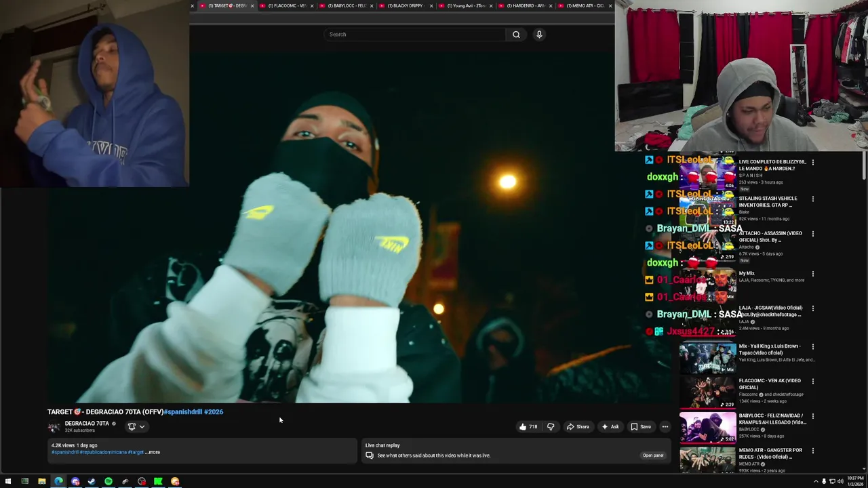Open the STEALING STASH VEHICLE INVENTORIES video title
The height and width of the screenshot is (488, 868).
[768, 202]
